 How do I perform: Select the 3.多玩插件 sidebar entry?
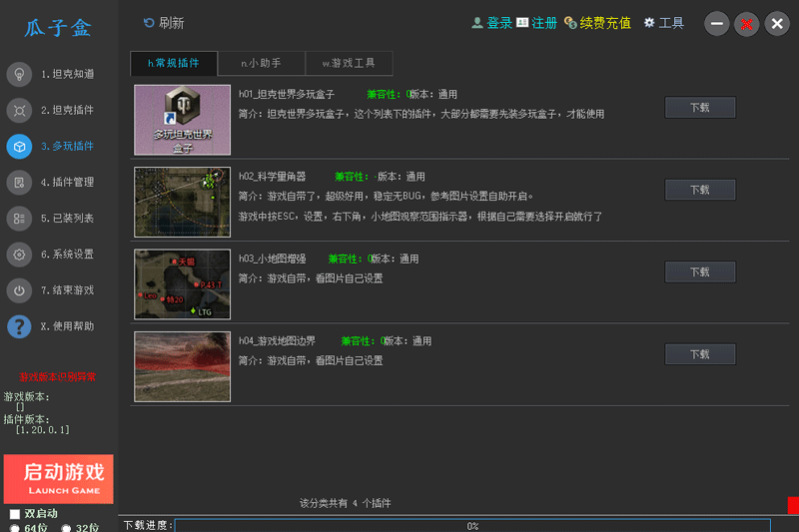(x=67, y=147)
